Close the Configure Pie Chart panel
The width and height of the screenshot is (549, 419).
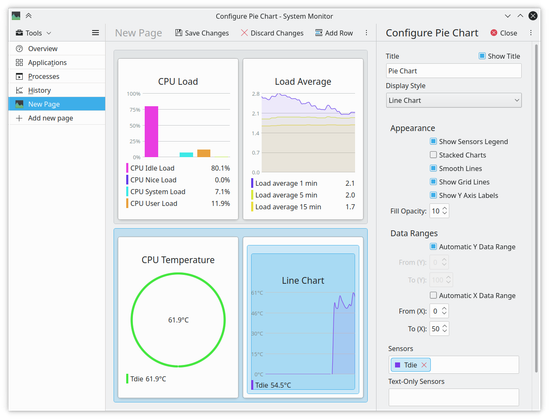pos(504,33)
